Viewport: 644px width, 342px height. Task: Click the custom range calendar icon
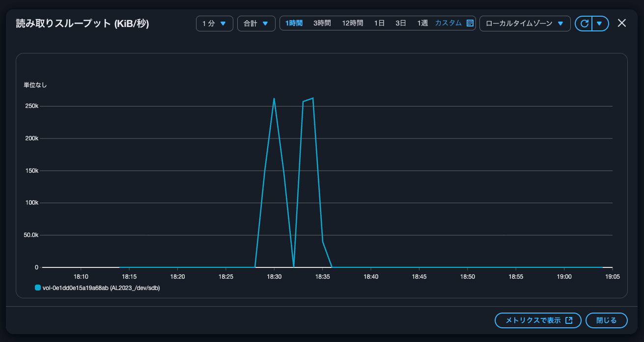pyautogui.click(x=470, y=23)
